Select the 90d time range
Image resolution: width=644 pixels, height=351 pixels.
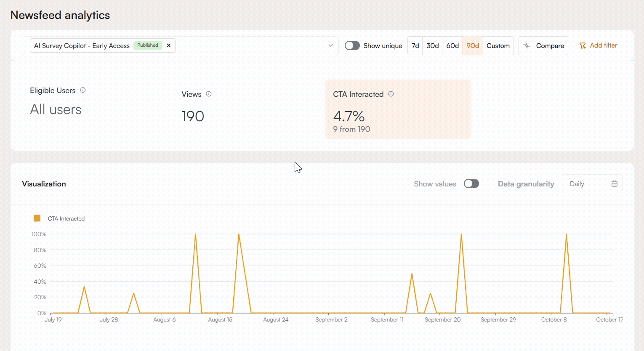473,45
